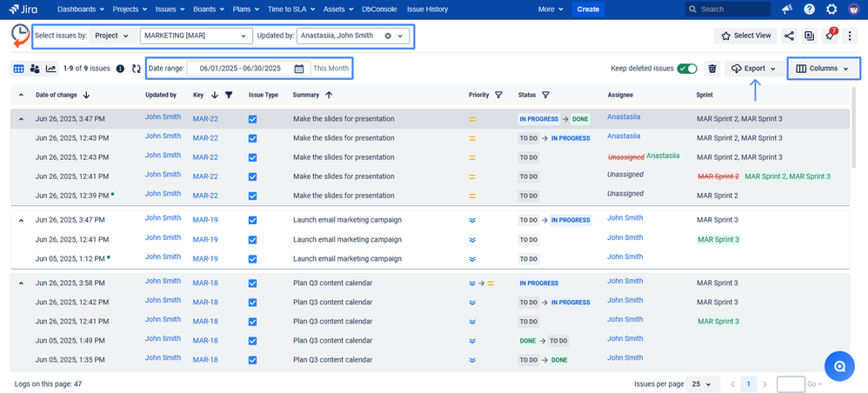The image size is (868, 393).
Task: Toggle Issue Type checkbox in first MAR-22 row
Action: point(252,119)
